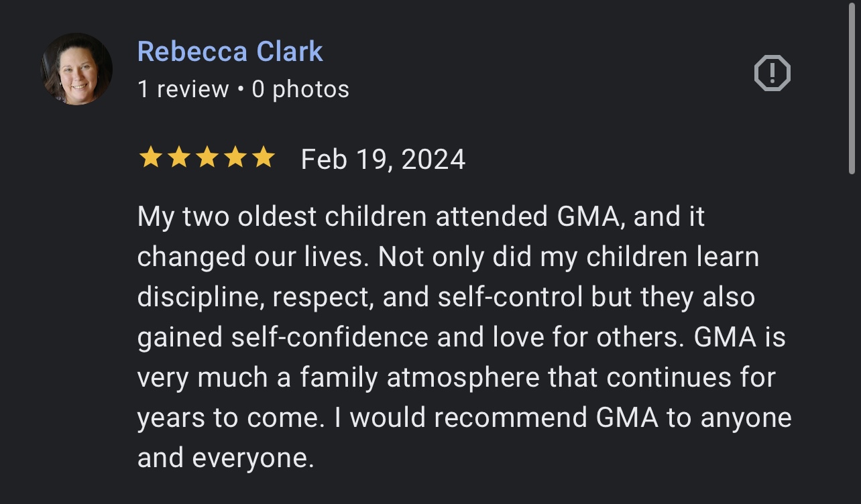Viewport: 861px width, 504px height.
Task: Click the report review flag icon
Action: (772, 73)
